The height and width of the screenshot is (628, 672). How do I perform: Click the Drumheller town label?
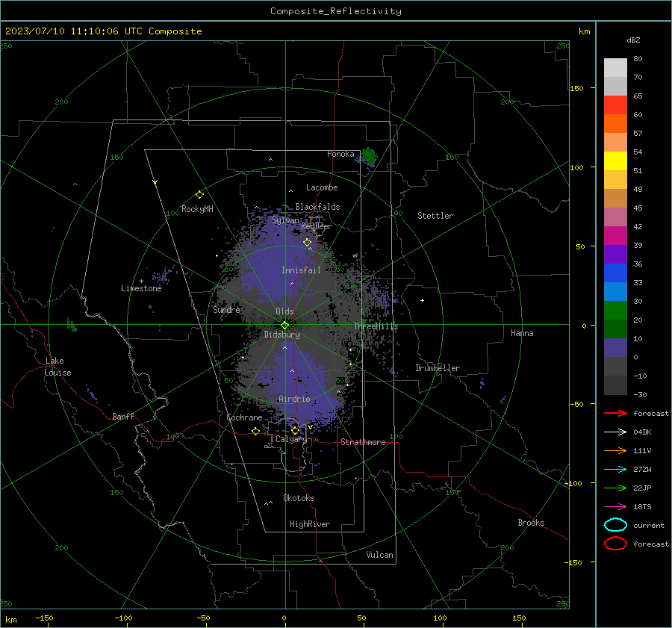[x=438, y=368]
